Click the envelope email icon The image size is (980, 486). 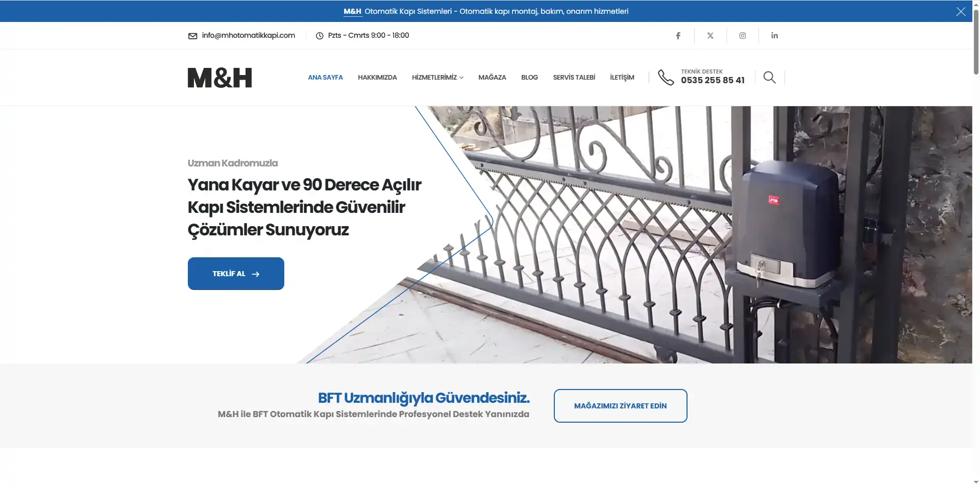point(192,36)
